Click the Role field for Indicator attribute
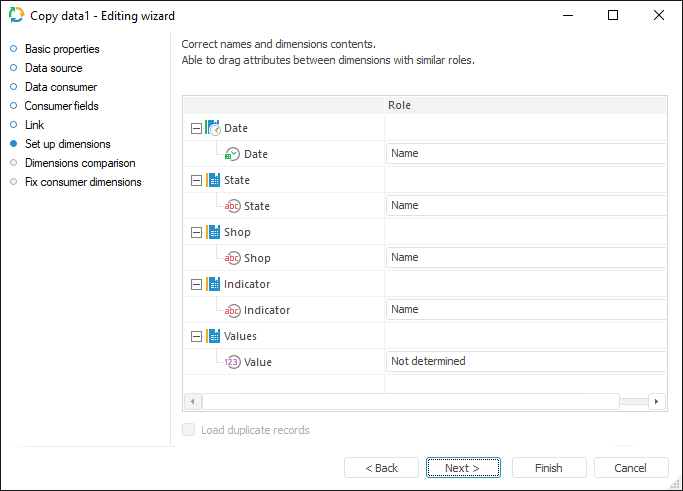The height and width of the screenshot is (491, 683). tap(525, 310)
